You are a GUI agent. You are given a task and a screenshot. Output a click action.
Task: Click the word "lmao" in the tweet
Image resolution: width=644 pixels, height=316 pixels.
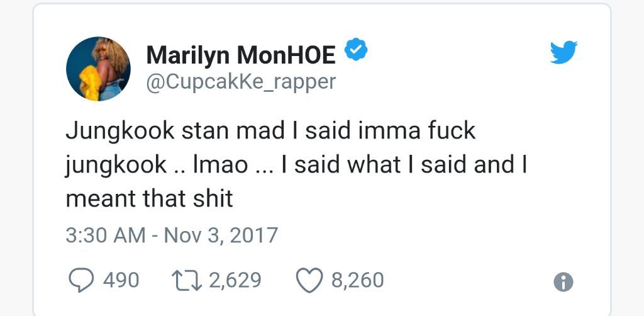click(x=221, y=165)
